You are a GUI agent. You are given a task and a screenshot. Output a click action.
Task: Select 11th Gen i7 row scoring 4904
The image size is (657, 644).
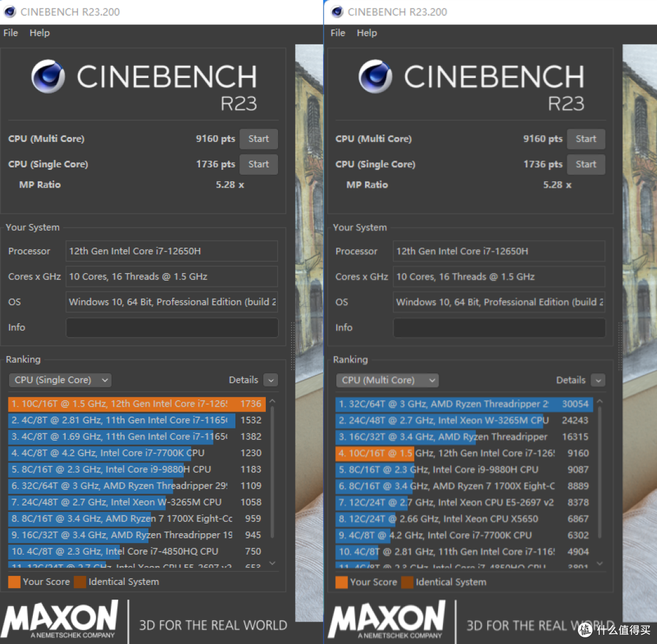tap(464, 551)
